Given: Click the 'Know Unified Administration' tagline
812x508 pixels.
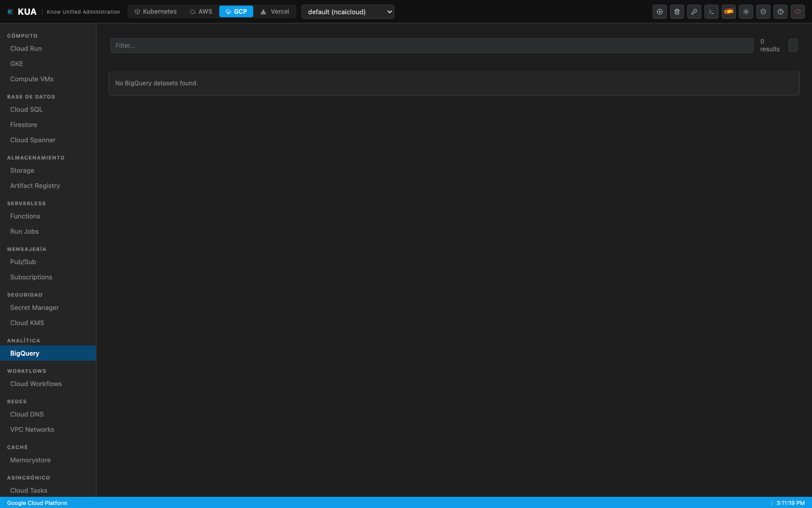Looking at the screenshot, I should (x=83, y=12).
